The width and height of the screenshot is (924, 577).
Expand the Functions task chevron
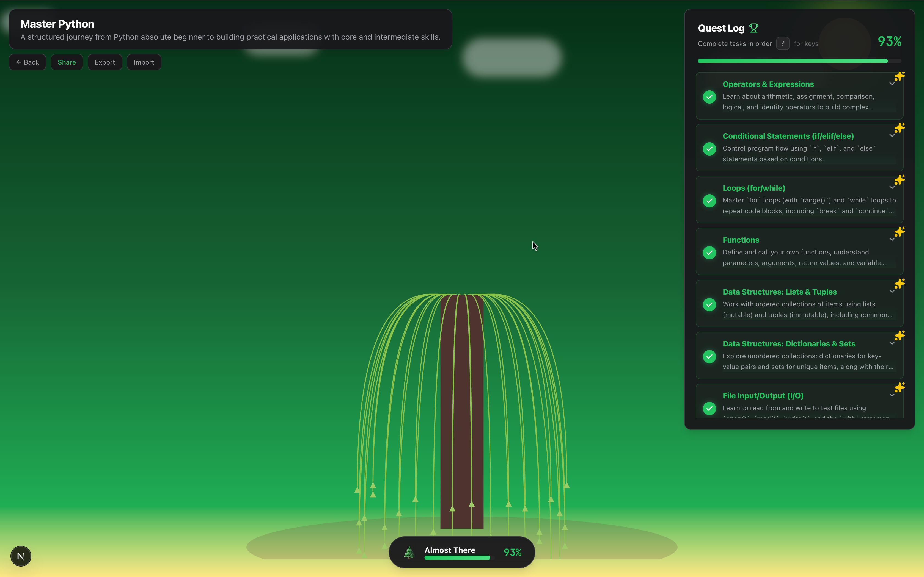coord(892,240)
